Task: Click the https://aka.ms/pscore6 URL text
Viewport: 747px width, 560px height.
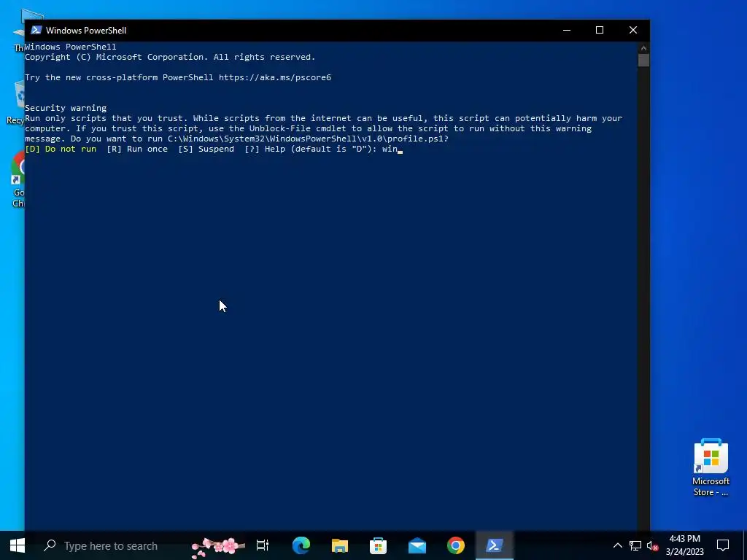Action: (x=275, y=77)
